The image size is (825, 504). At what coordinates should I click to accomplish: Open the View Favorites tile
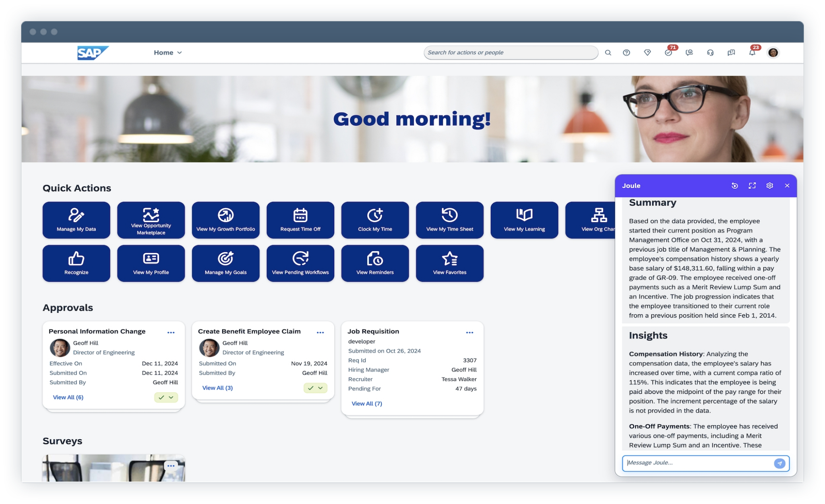(450, 264)
